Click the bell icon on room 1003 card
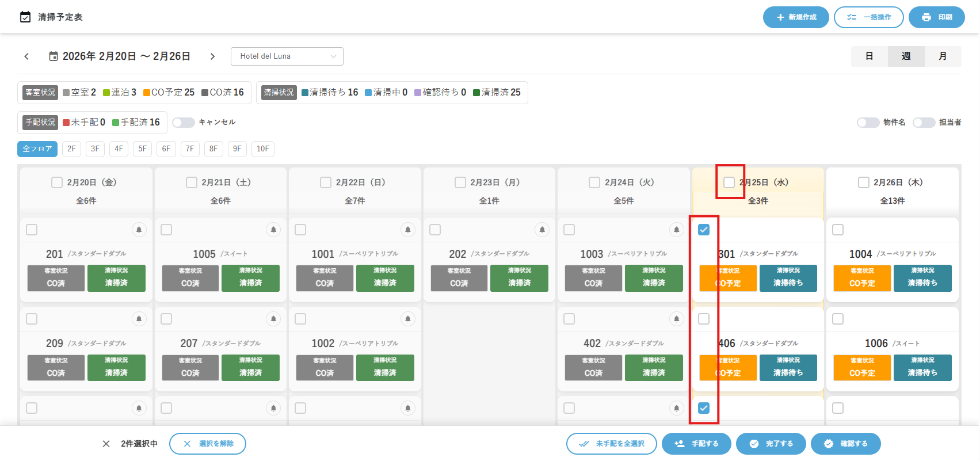Image resolution: width=980 pixels, height=461 pixels. (676, 230)
